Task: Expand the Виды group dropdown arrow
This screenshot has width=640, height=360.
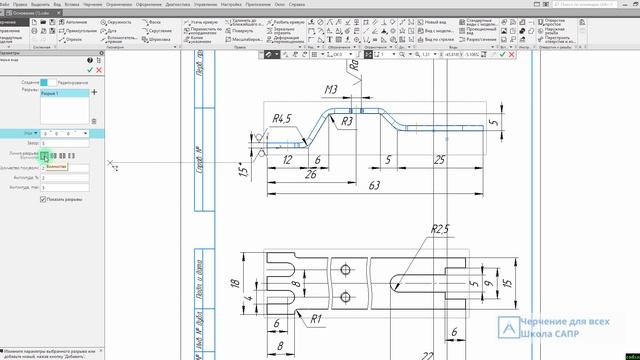Action: click(493, 47)
